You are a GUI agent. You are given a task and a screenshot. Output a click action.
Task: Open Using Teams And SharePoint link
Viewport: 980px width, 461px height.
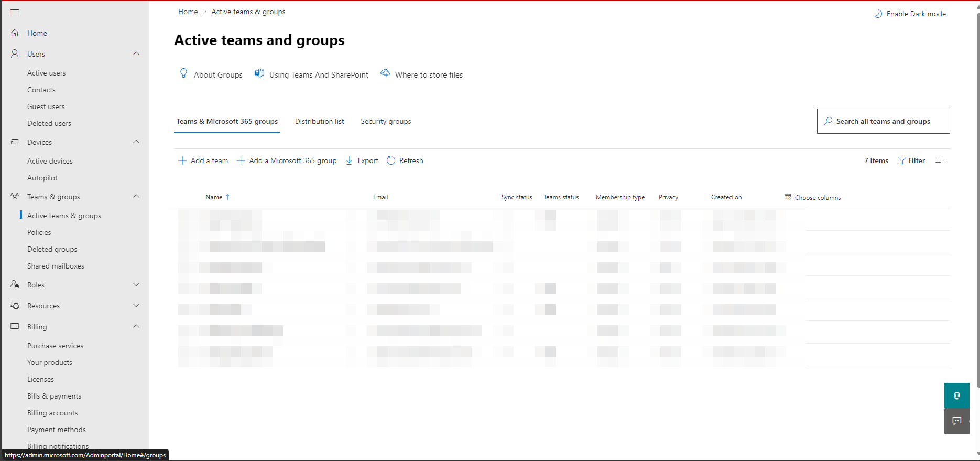[x=319, y=75]
